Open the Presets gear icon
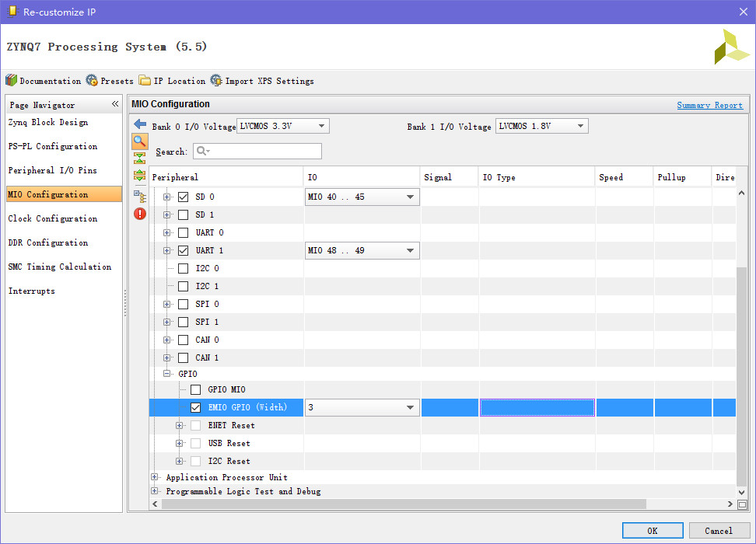This screenshot has height=544, width=756. pyautogui.click(x=92, y=80)
